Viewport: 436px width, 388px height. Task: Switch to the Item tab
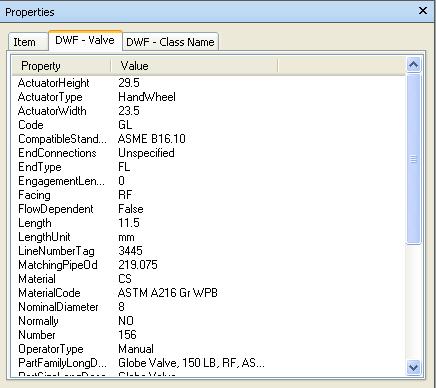(x=28, y=42)
